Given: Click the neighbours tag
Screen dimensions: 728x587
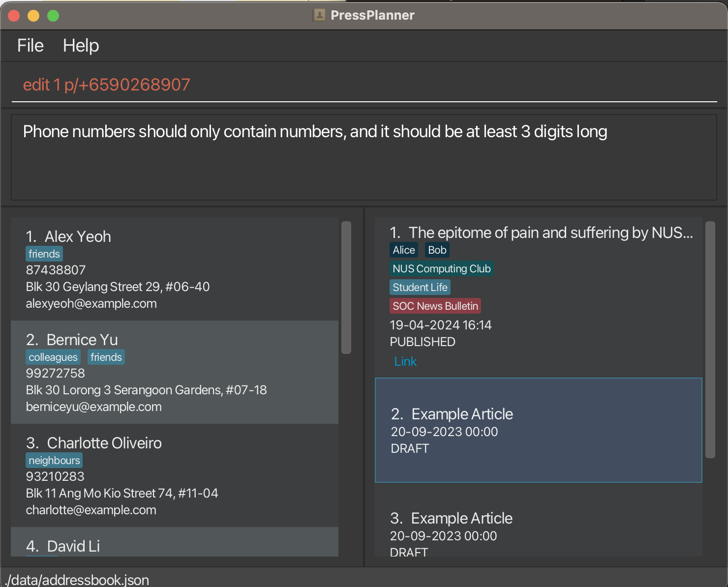Looking at the screenshot, I should click(x=54, y=461).
